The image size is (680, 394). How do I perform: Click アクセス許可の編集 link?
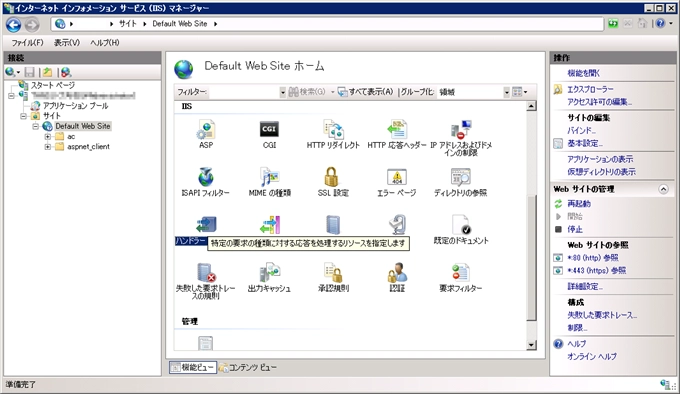[x=599, y=102]
